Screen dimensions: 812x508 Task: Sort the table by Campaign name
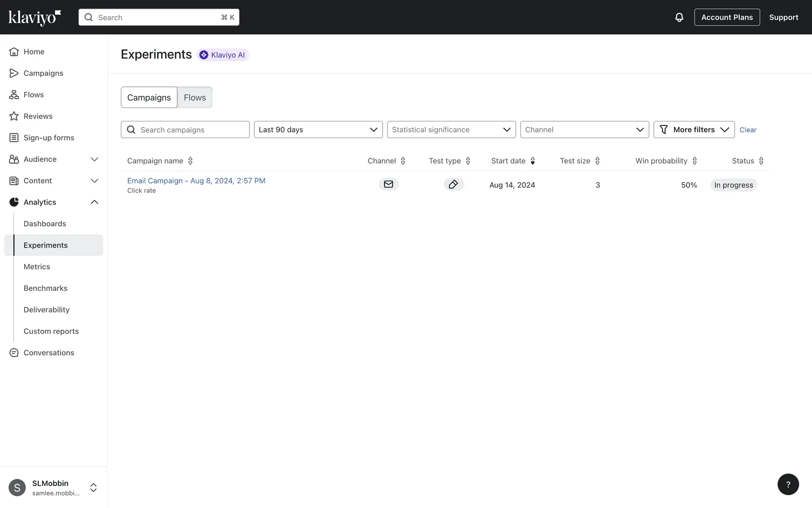coord(160,161)
